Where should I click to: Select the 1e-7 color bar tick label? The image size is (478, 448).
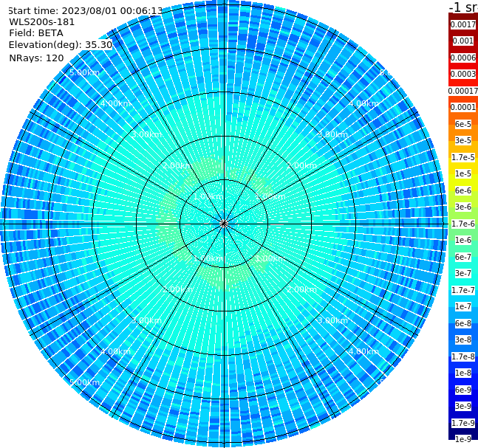coord(463,306)
